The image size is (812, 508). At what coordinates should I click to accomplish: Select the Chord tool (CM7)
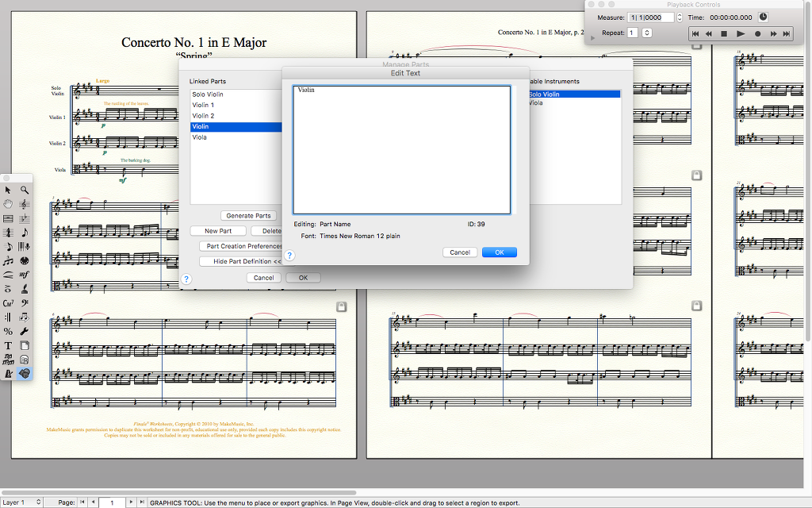(9, 303)
